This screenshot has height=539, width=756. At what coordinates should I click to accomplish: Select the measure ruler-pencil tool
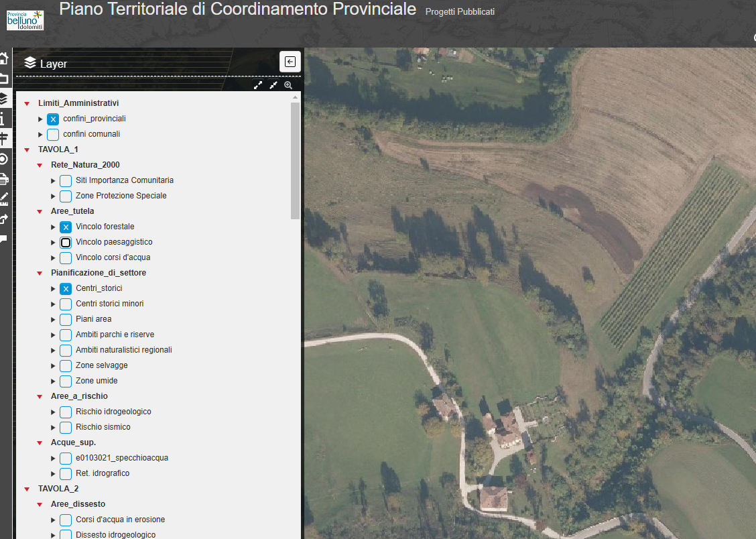click(x=4, y=199)
